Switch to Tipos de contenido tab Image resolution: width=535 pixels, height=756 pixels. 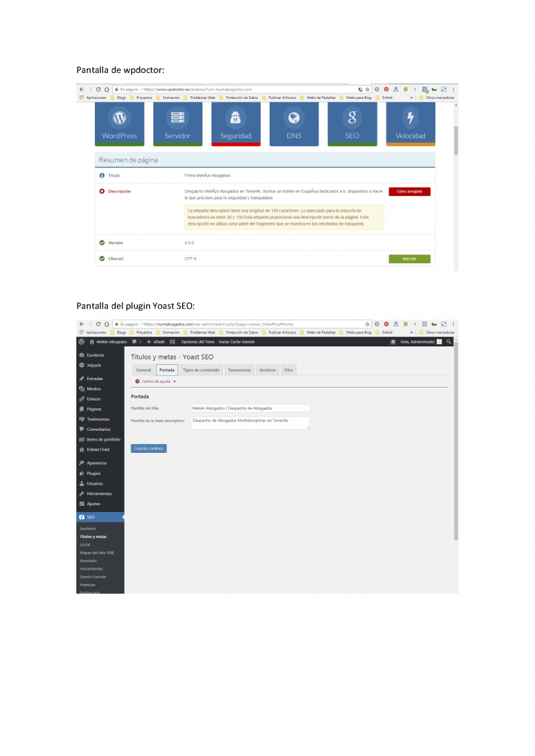tap(201, 370)
